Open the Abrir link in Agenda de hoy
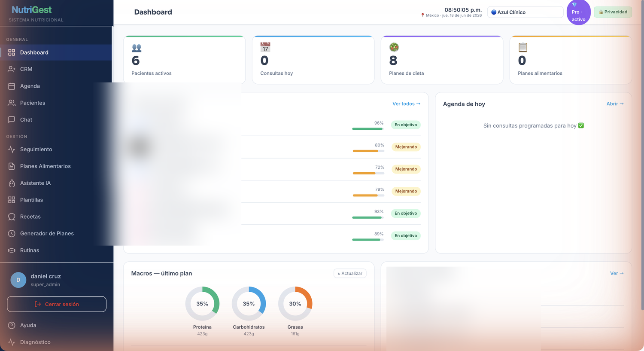 click(615, 104)
